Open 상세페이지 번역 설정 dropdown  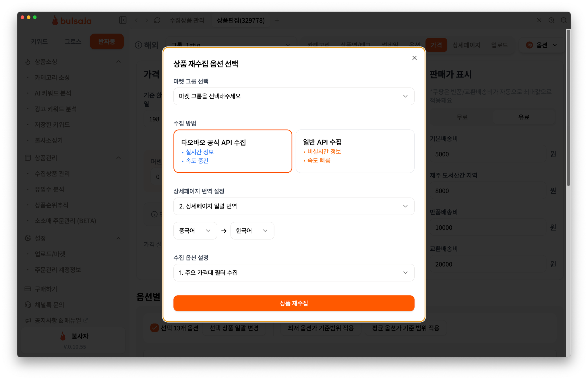tap(294, 206)
